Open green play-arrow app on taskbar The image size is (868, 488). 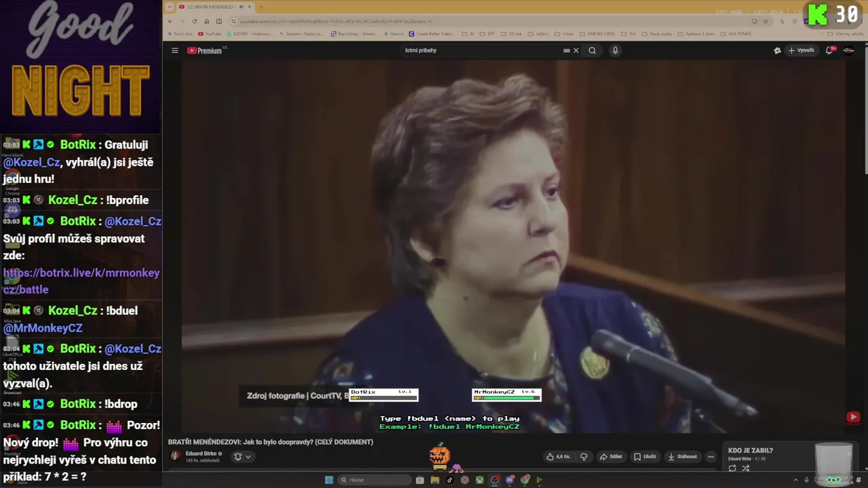point(539,480)
